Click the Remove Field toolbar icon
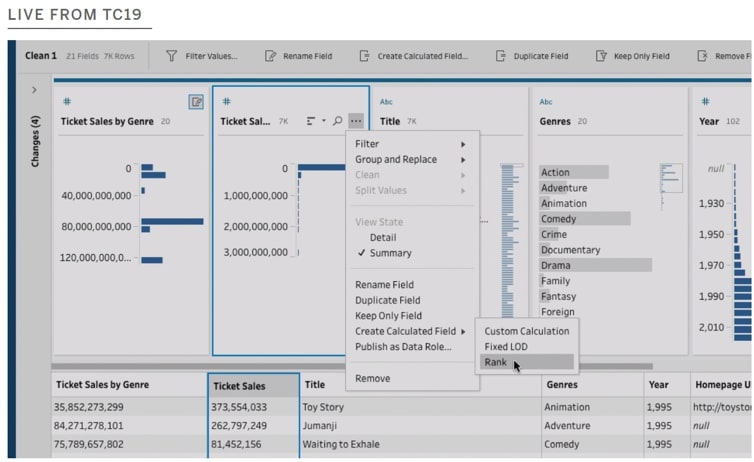The width and height of the screenshot is (754, 462). tap(702, 56)
